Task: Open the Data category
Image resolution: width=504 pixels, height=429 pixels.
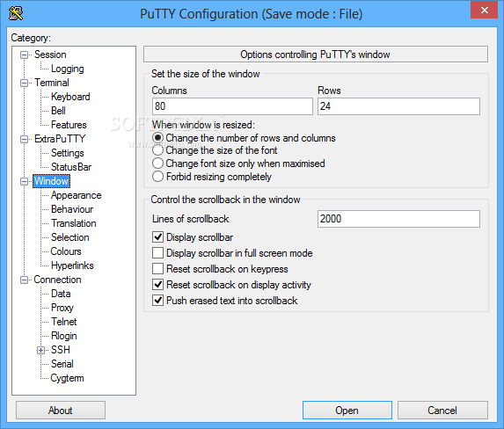Action: (x=61, y=294)
